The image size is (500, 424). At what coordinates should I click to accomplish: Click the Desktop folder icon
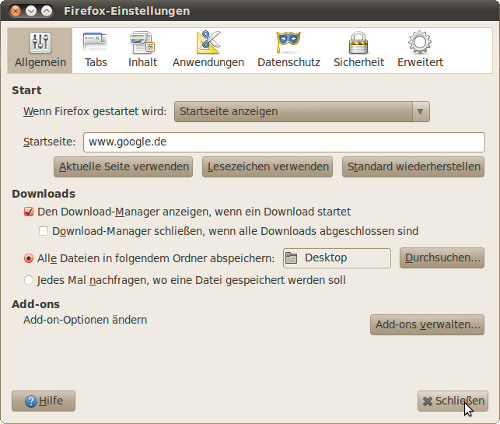tap(291, 258)
